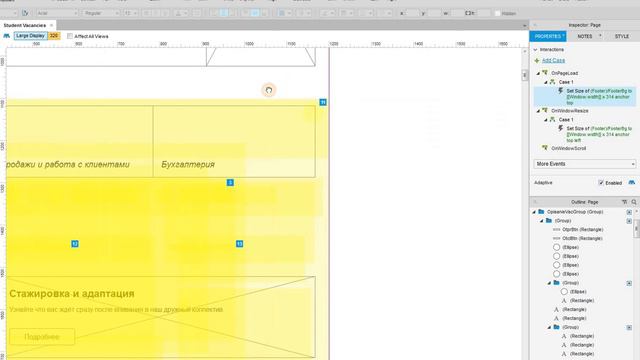Image resolution: width=640 pixels, height=360 pixels.
Task: Select OtclBtn (Rectangle) in Outline
Action: coord(582,238)
